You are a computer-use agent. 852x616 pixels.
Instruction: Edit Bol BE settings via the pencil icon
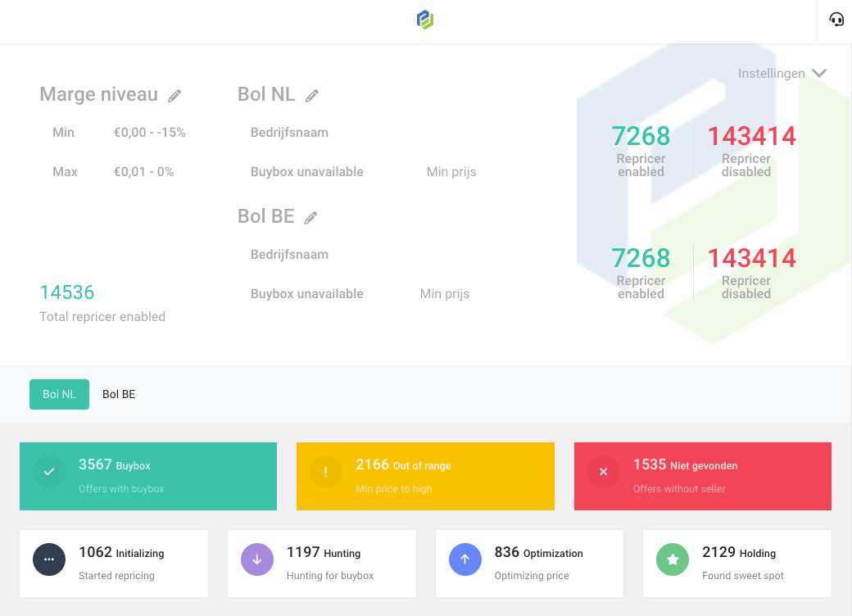(x=311, y=217)
